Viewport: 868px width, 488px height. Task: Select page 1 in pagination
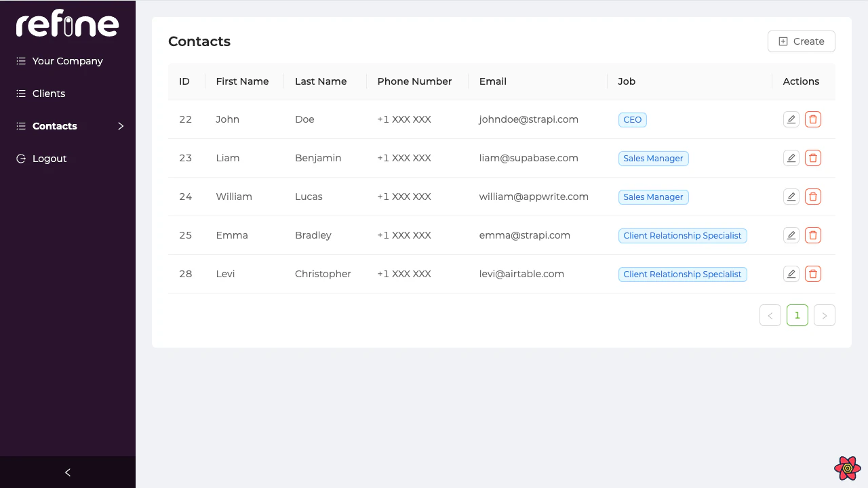tap(797, 314)
